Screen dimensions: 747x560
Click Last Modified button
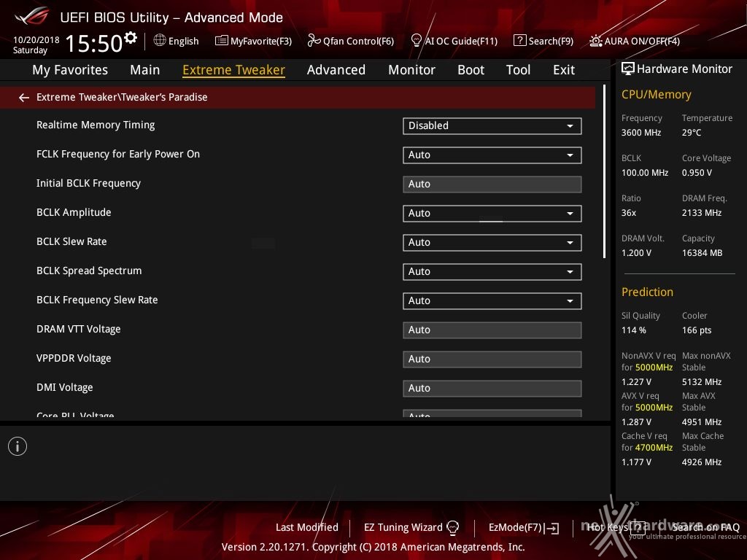pyautogui.click(x=307, y=527)
